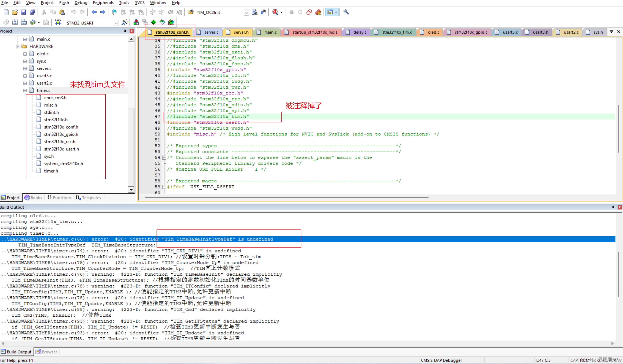Viewport: 623px width, 364px height.
Task: Open Options for Target (magic wand)
Action: [125, 22]
